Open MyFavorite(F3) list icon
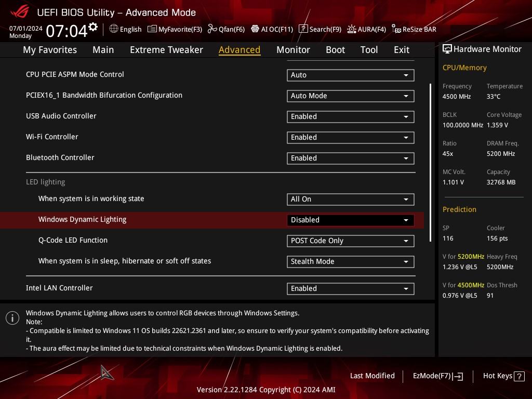Viewport: 532px width, 399px height. [152, 29]
